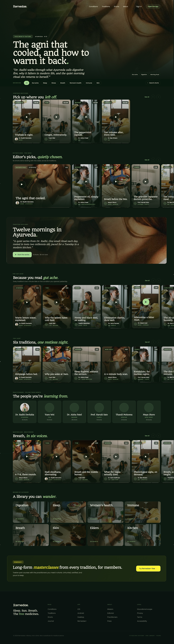Go to next Pick up where you left off
This screenshot has width=174, height=644.
[158, 97]
